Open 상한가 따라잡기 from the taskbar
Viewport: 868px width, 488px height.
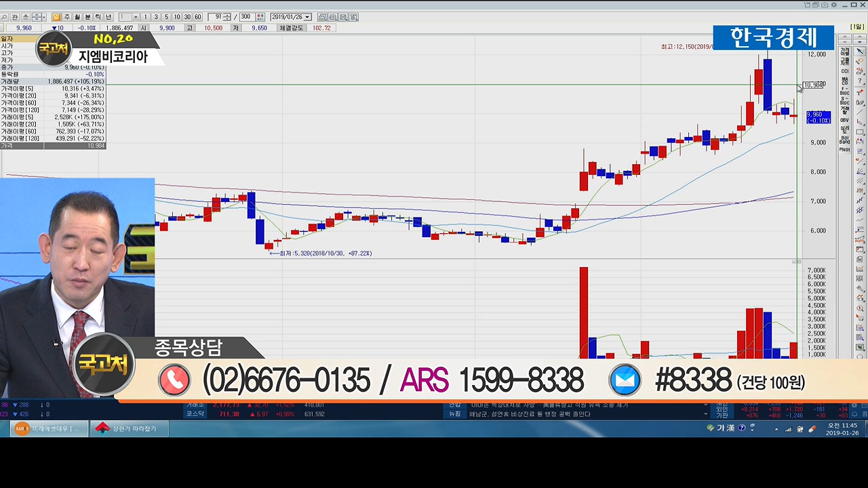tap(129, 428)
